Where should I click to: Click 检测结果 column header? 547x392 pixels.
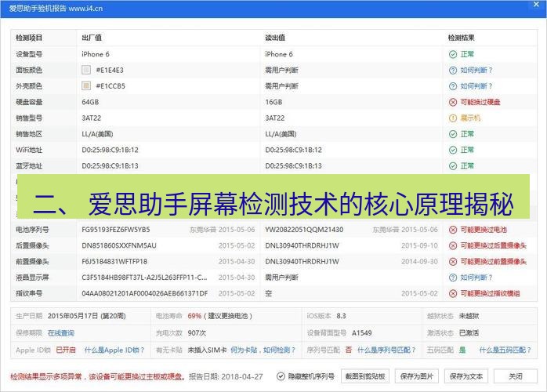click(461, 38)
